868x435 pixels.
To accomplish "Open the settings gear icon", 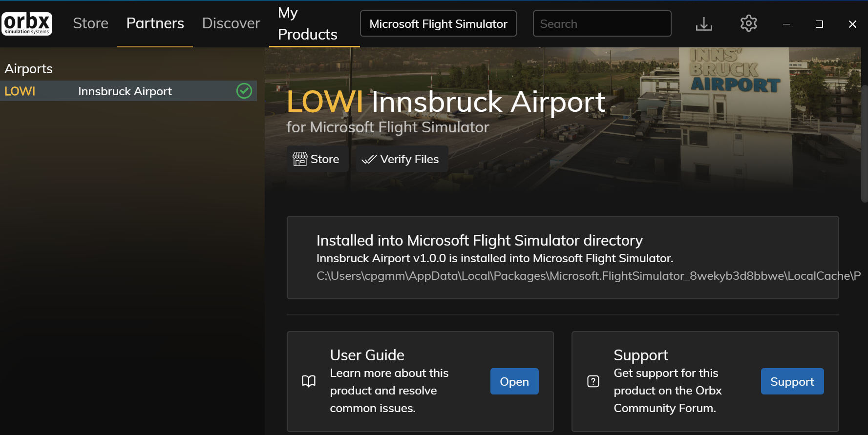I will [748, 23].
